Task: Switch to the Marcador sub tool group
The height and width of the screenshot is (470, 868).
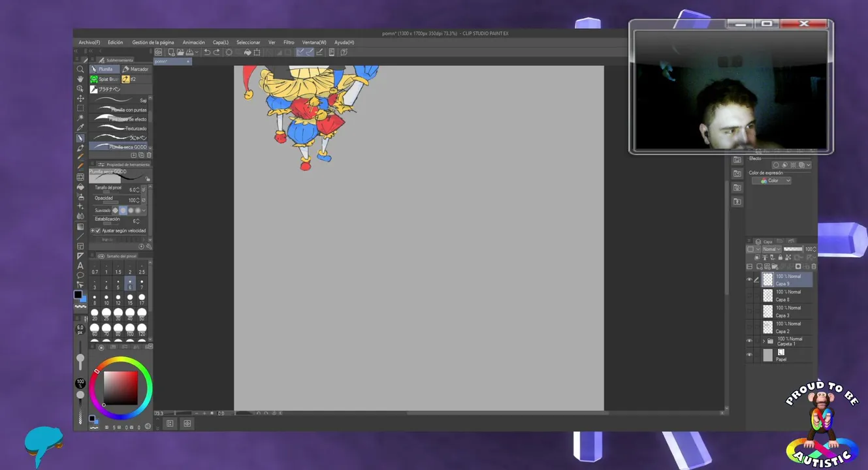Action: coord(136,69)
